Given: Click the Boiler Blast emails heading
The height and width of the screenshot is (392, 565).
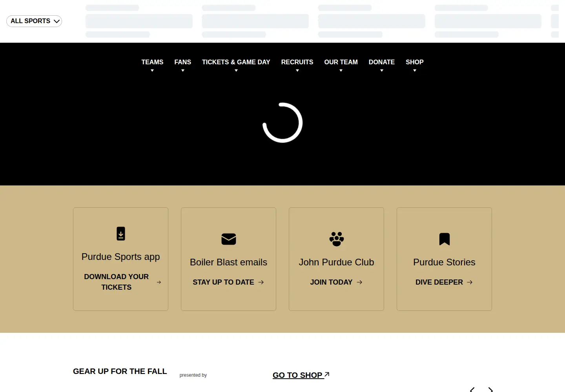Looking at the screenshot, I should pos(228,262).
